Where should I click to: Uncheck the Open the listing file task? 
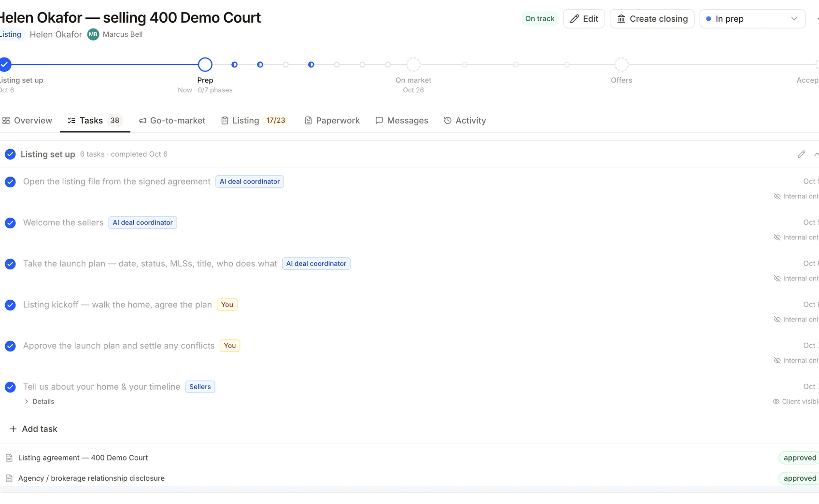pyautogui.click(x=10, y=182)
